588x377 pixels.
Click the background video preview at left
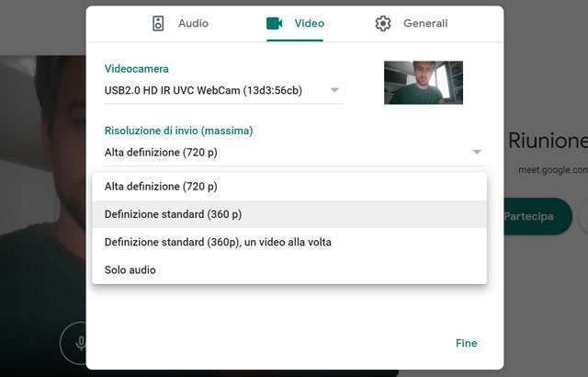pos(41,184)
